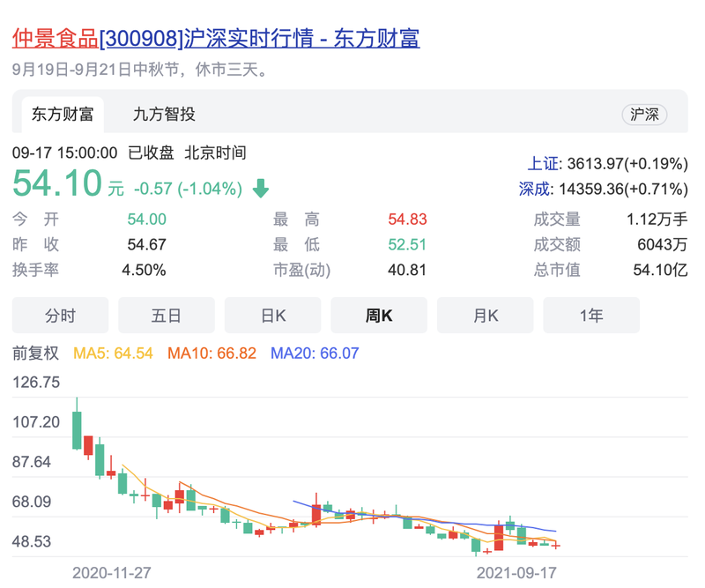Switch to the 九方智投 tab
The width and height of the screenshot is (705, 588).
coord(164,115)
